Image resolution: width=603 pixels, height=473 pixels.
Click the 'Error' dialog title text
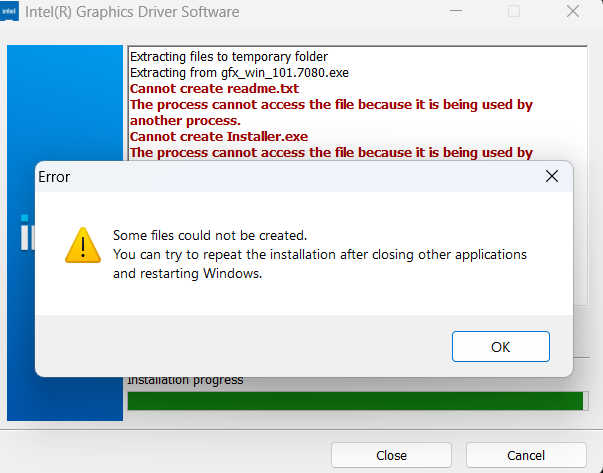coord(54,177)
